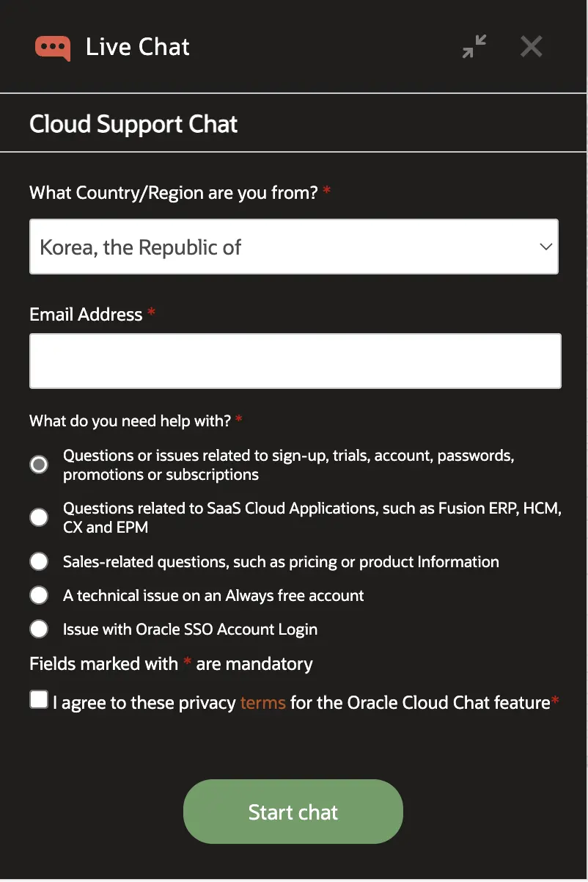Pick the Always free account technical issue option

[x=39, y=594]
